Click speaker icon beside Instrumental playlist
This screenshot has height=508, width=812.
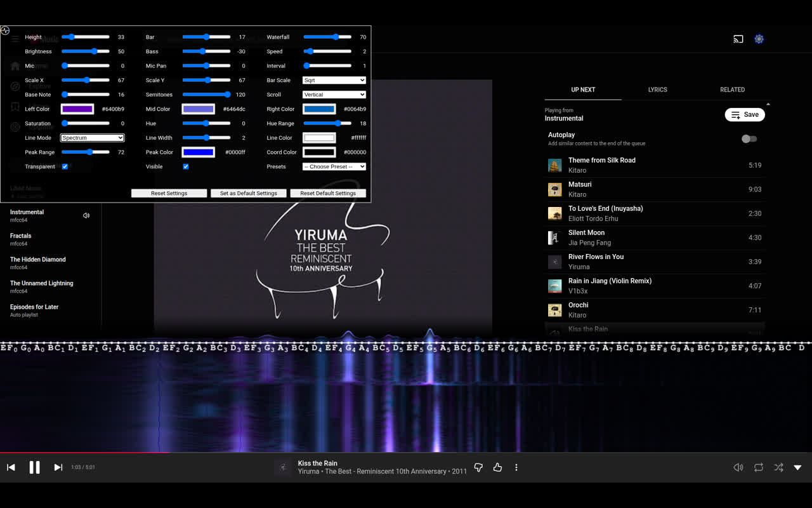click(86, 215)
